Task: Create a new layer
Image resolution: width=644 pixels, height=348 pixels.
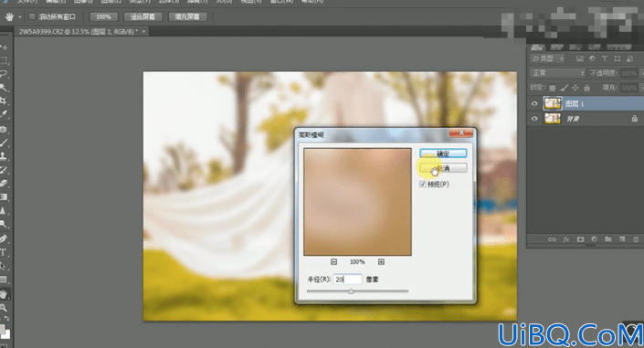Action: [622, 239]
